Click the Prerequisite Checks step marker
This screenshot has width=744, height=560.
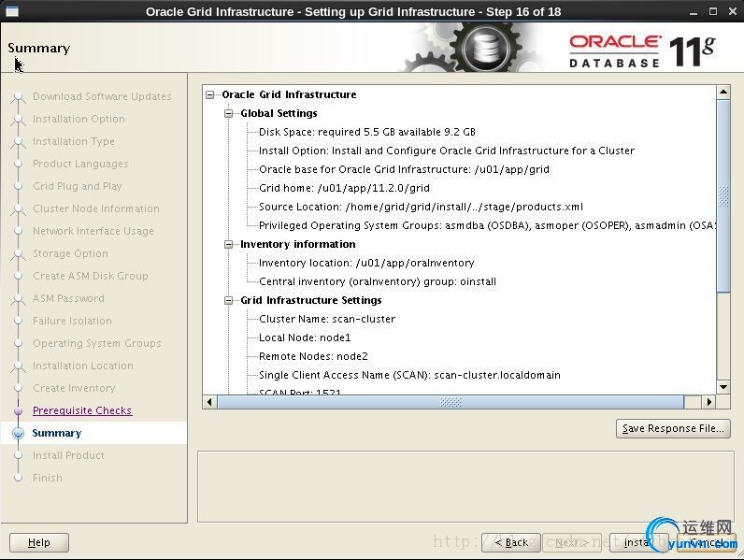[19, 410]
